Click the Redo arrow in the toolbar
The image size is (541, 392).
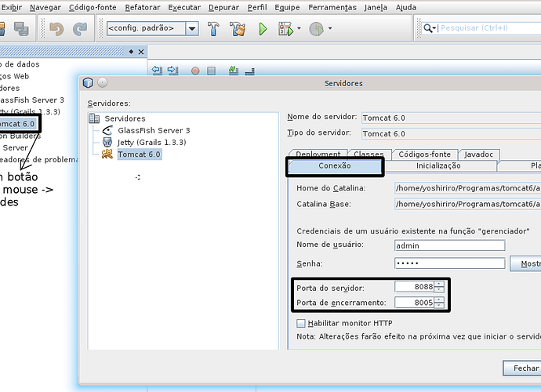pos(80,29)
